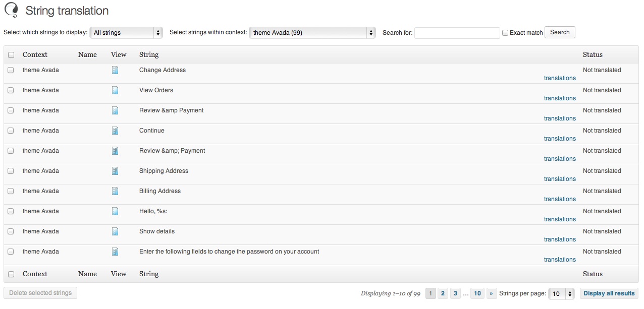
Task: Open translations link for Show details
Action: point(560,239)
